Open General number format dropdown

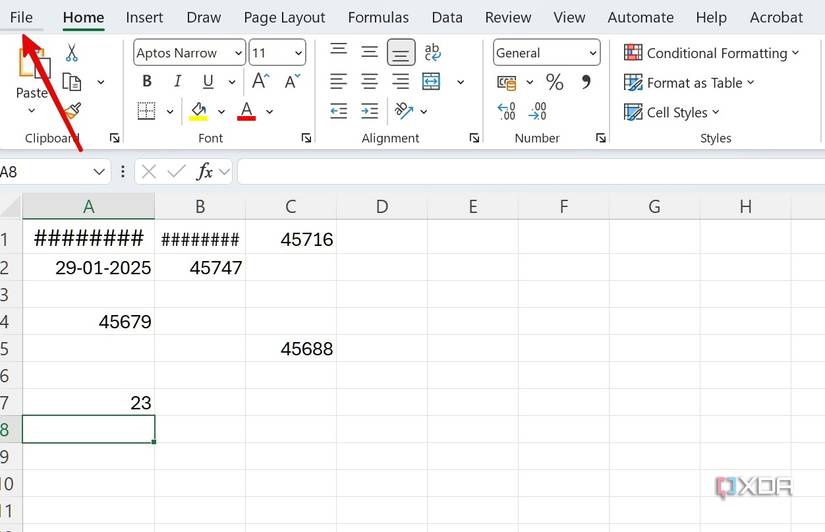point(592,53)
